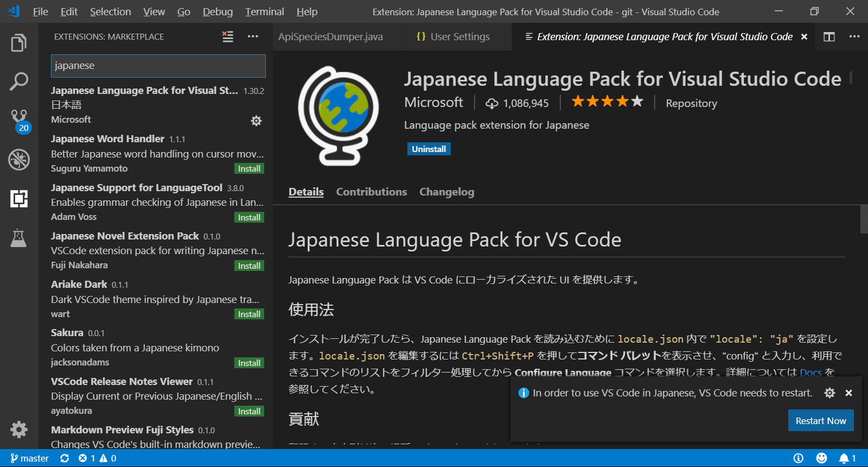Image resolution: width=868 pixels, height=467 pixels.
Task: Click Japanese Support for LanguageTool title
Action: click(x=137, y=188)
